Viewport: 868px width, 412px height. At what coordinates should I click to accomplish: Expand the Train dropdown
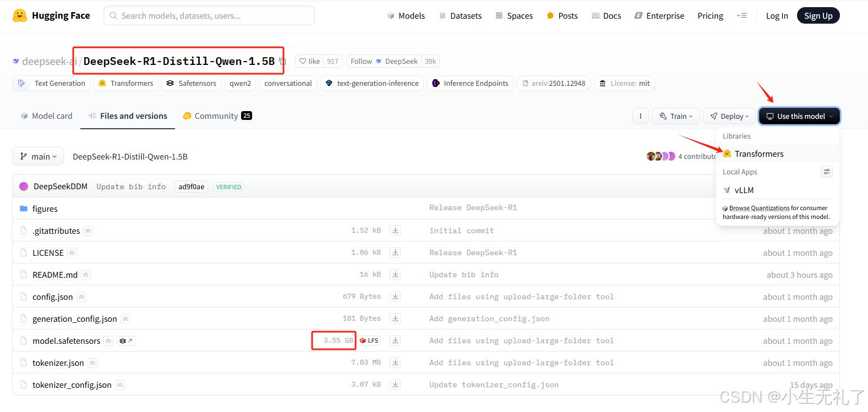[676, 116]
